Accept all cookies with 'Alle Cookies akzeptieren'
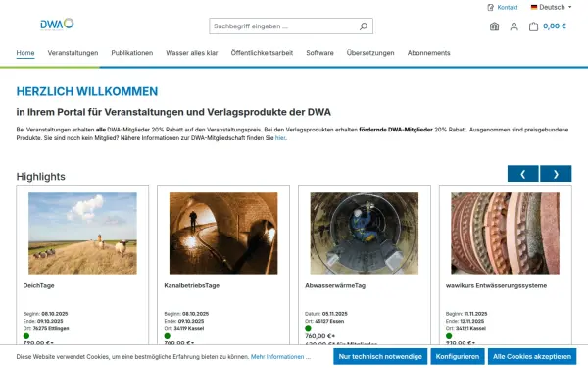588x368 pixels. point(532,357)
